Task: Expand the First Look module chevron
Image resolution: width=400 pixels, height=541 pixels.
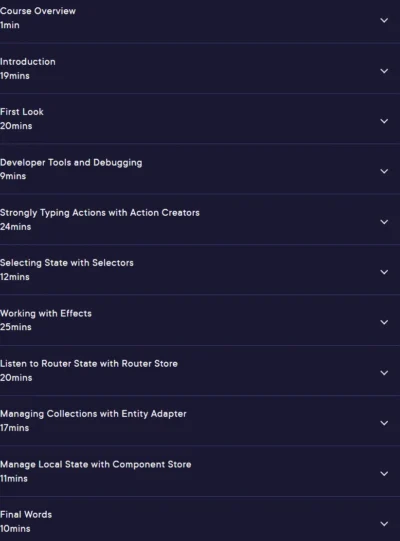Action: (384, 121)
